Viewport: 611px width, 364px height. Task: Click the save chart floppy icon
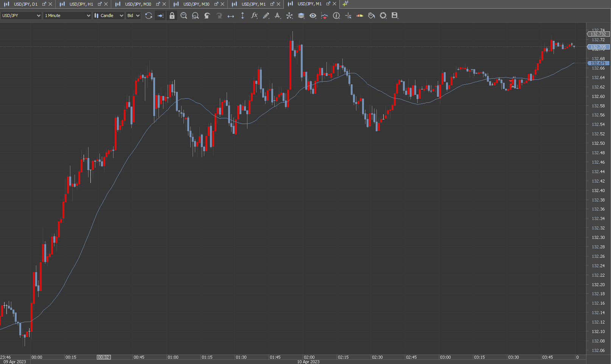click(x=395, y=15)
